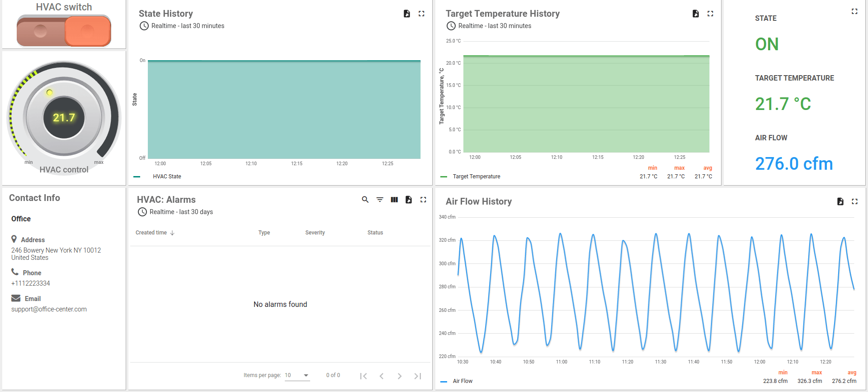Expand Target Temperature History to fullscreen
This screenshot has height=392, width=868.
(710, 14)
